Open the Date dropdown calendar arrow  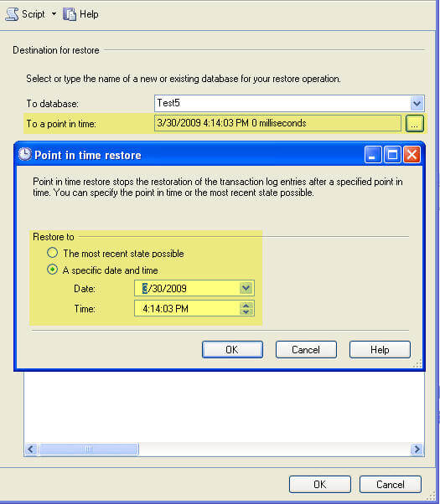pos(246,288)
